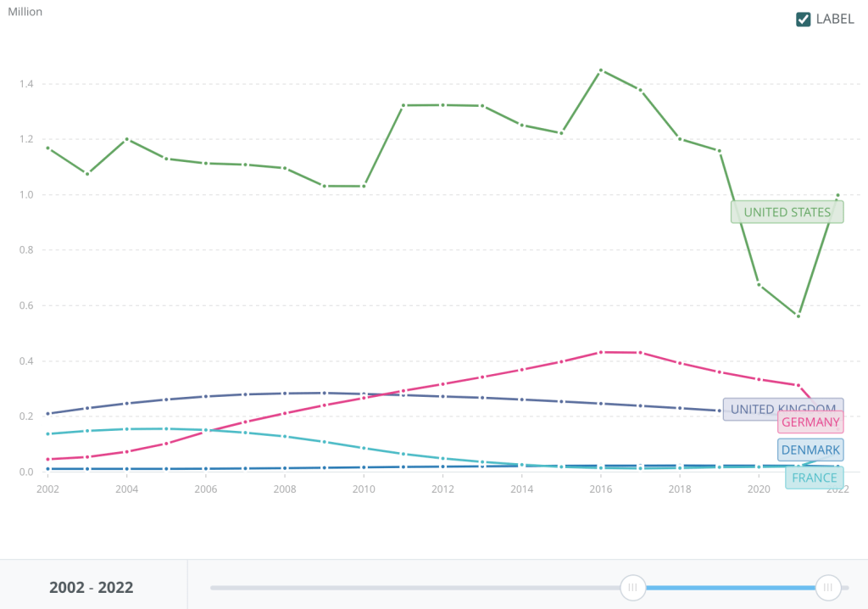This screenshot has width=868, height=609.
Task: Click the United States 2004 data point
Action: [x=127, y=139]
